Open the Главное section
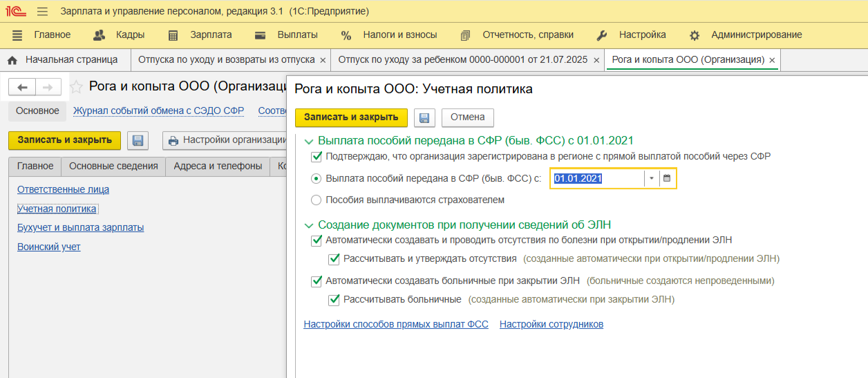The width and height of the screenshot is (868, 378). click(x=53, y=35)
